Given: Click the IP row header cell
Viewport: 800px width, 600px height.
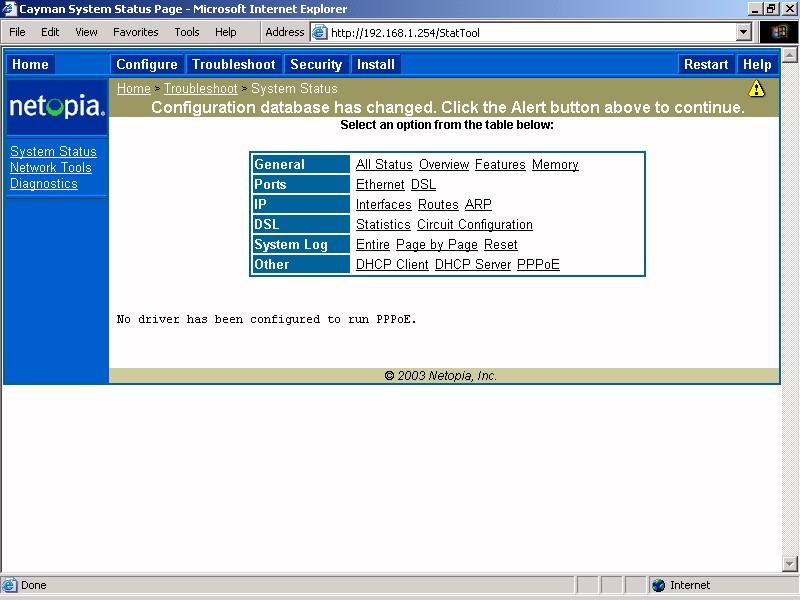Looking at the screenshot, I should click(x=301, y=205).
